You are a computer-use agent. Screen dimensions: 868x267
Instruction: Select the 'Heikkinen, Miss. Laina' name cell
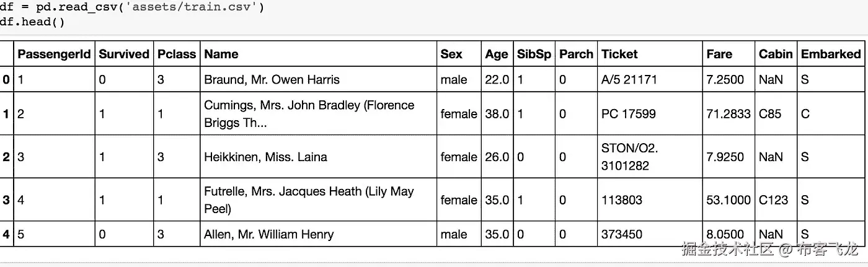point(265,157)
